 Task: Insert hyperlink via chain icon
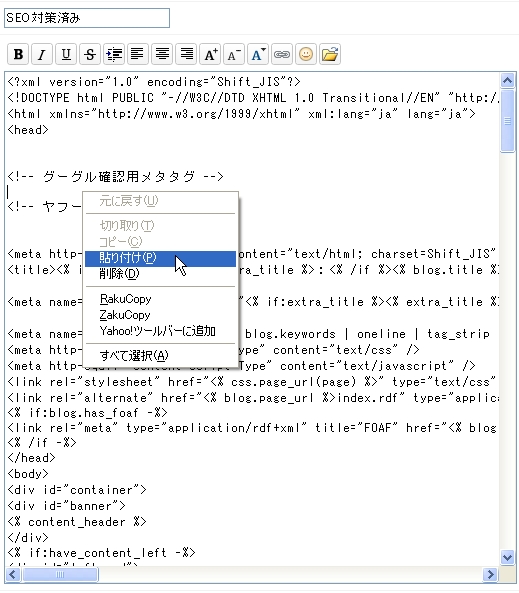(x=282, y=54)
